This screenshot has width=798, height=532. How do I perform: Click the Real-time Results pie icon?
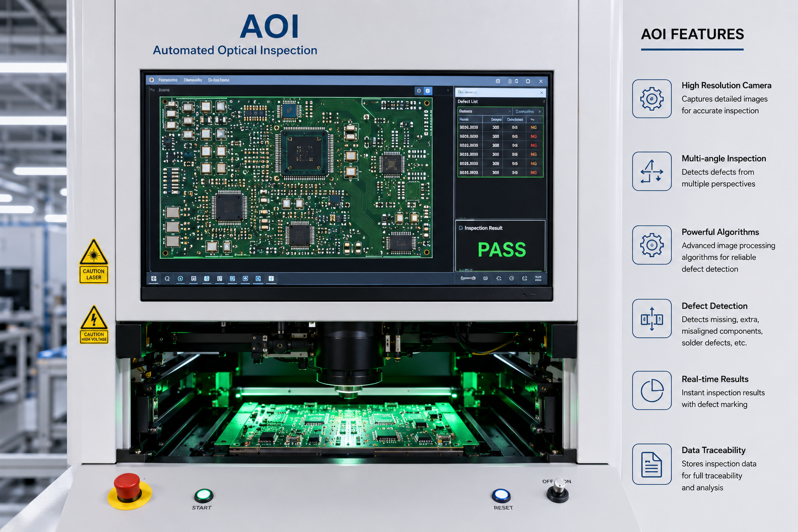[652, 390]
